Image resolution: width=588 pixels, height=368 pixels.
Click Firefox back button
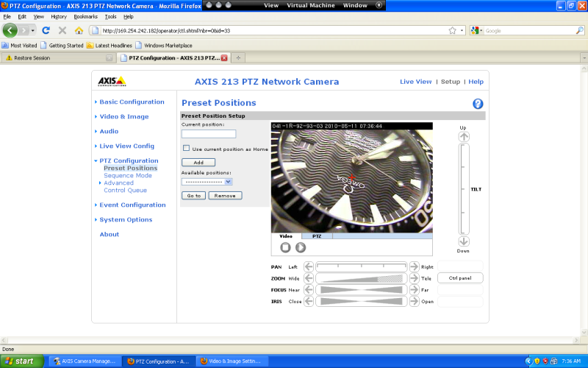pos(10,30)
